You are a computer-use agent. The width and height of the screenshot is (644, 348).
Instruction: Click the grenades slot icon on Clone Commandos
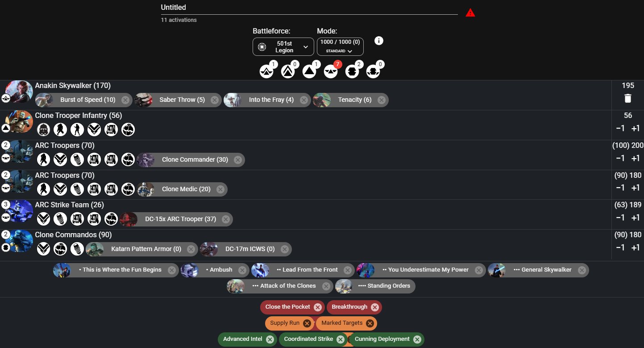click(77, 249)
